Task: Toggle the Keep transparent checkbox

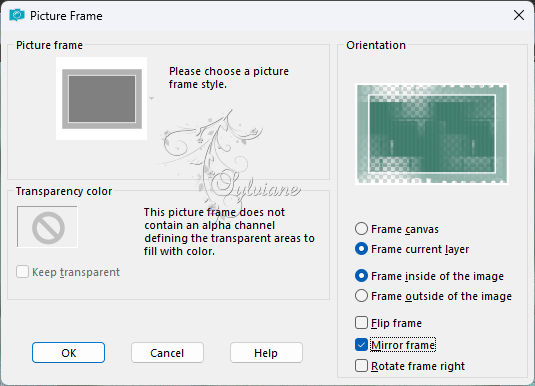Action: (23, 272)
